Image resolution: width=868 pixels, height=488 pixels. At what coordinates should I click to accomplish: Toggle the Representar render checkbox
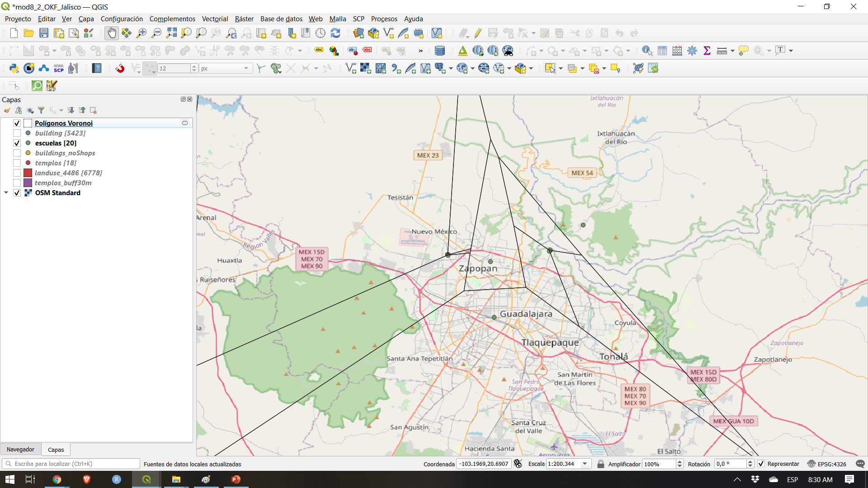point(761,464)
